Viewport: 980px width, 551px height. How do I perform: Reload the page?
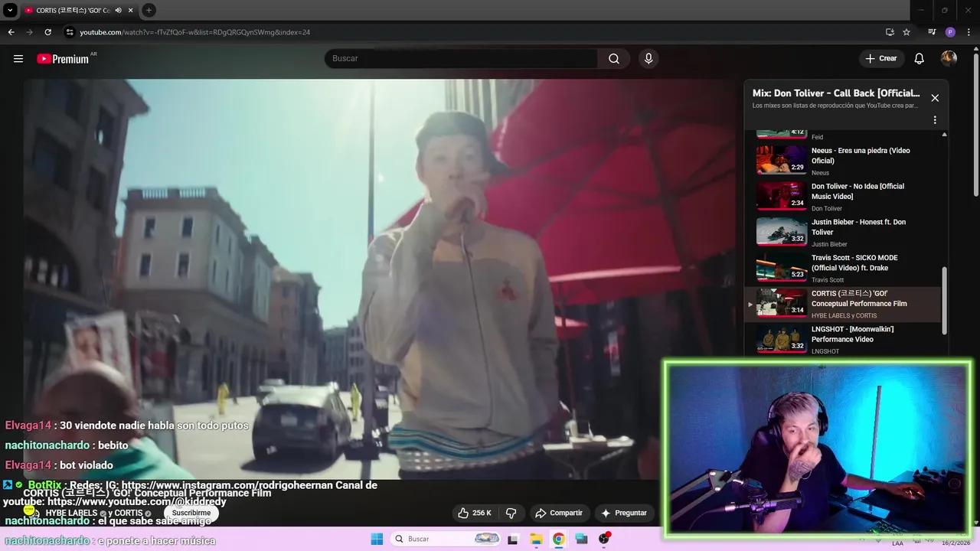(47, 32)
